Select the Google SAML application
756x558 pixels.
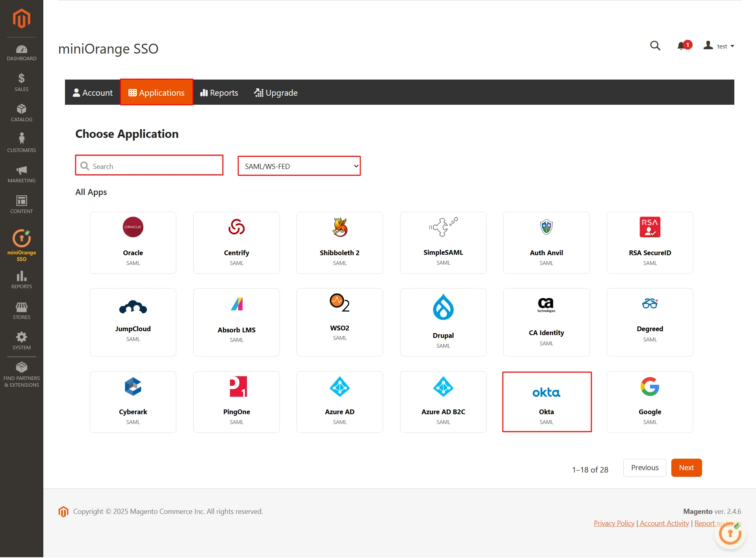[x=650, y=401]
